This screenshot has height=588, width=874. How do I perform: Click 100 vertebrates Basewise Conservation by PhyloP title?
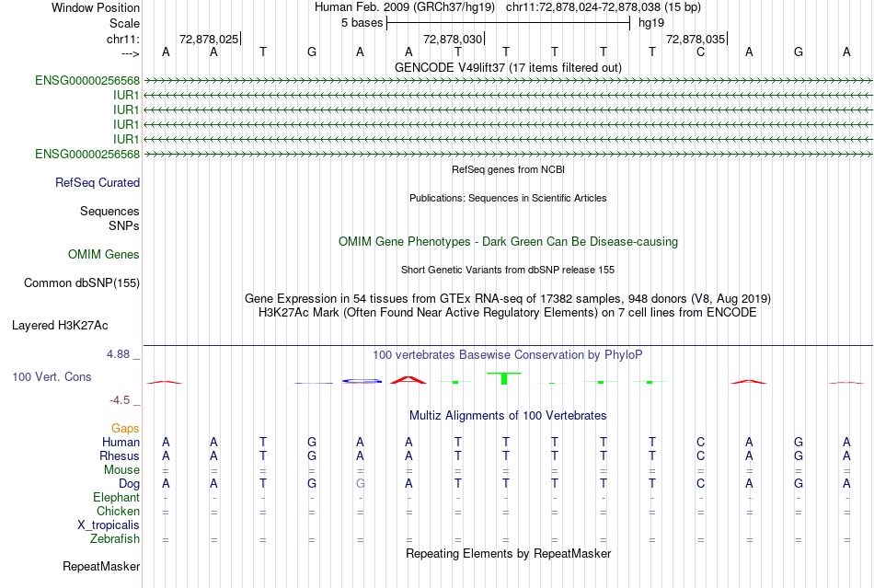pos(508,355)
